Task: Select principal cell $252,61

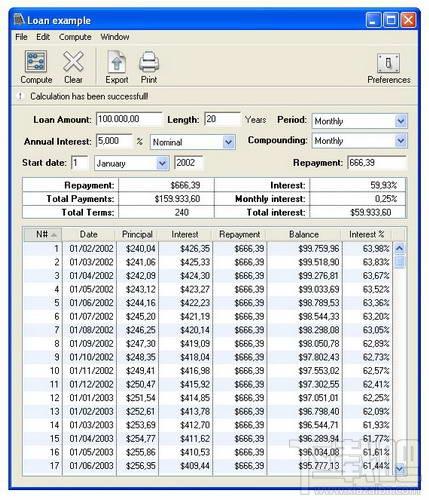Action: click(x=140, y=411)
